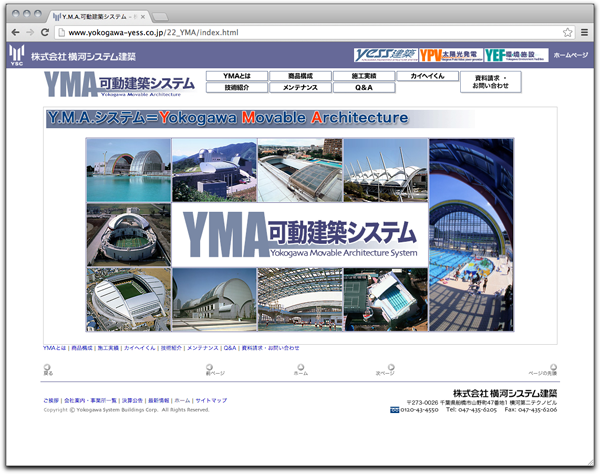Click the 技術紹介 footer text link
Screen dimensions: 600x474
[171, 348]
